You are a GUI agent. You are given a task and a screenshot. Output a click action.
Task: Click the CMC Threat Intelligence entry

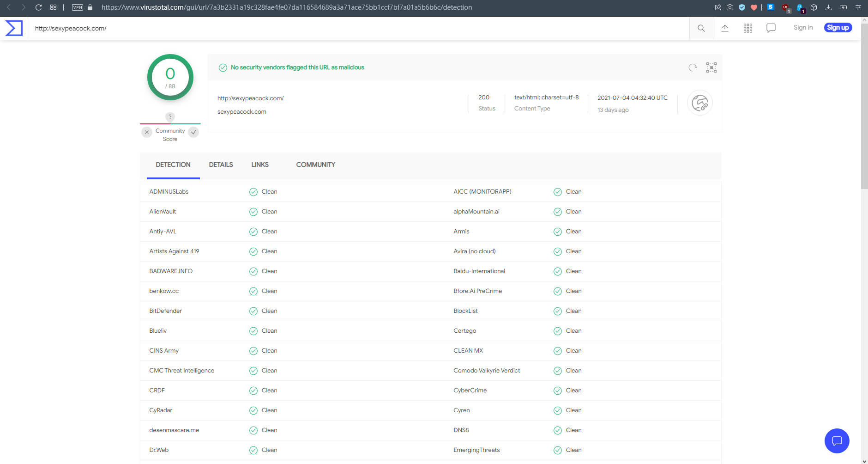coord(182,371)
